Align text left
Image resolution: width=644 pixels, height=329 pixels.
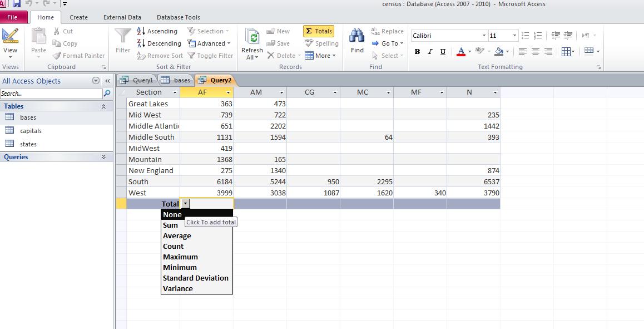(522, 52)
